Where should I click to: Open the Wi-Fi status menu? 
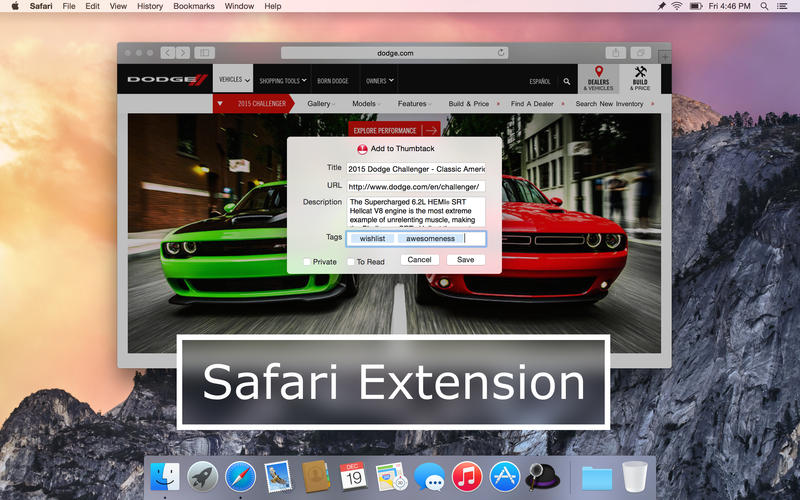[677, 6]
